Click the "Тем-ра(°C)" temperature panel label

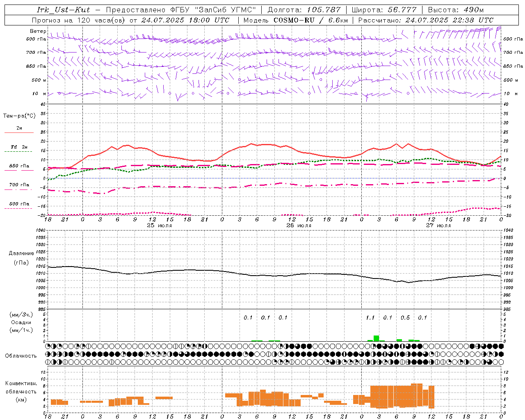tap(19, 116)
